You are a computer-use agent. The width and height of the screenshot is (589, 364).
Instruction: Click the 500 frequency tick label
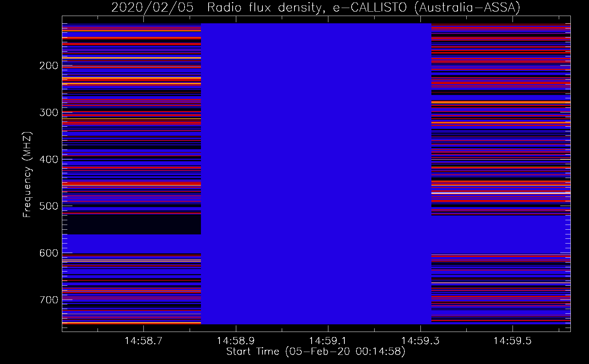click(49, 206)
